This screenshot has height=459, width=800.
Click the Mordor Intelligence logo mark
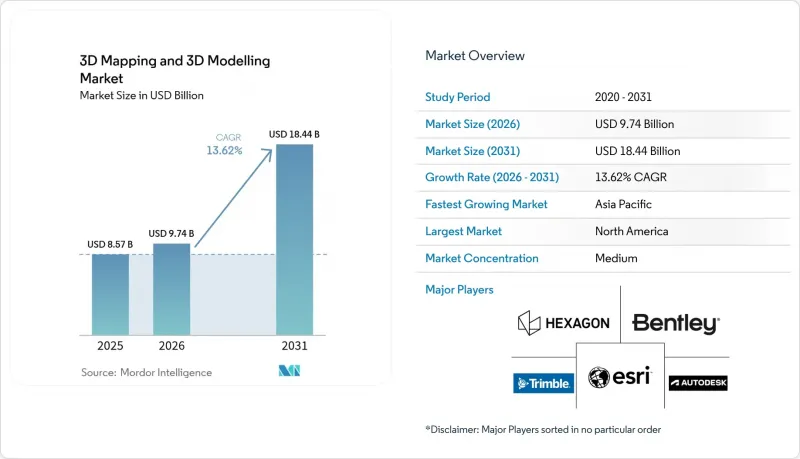tap(289, 371)
